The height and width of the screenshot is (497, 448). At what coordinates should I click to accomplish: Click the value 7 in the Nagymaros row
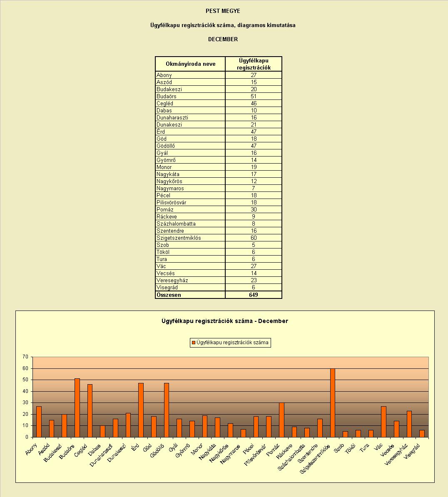coord(254,188)
